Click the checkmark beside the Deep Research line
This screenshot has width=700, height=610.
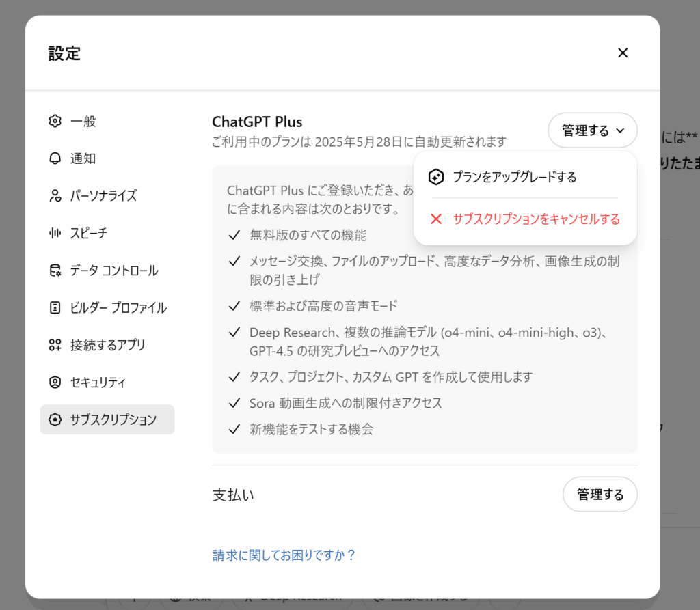coord(234,333)
